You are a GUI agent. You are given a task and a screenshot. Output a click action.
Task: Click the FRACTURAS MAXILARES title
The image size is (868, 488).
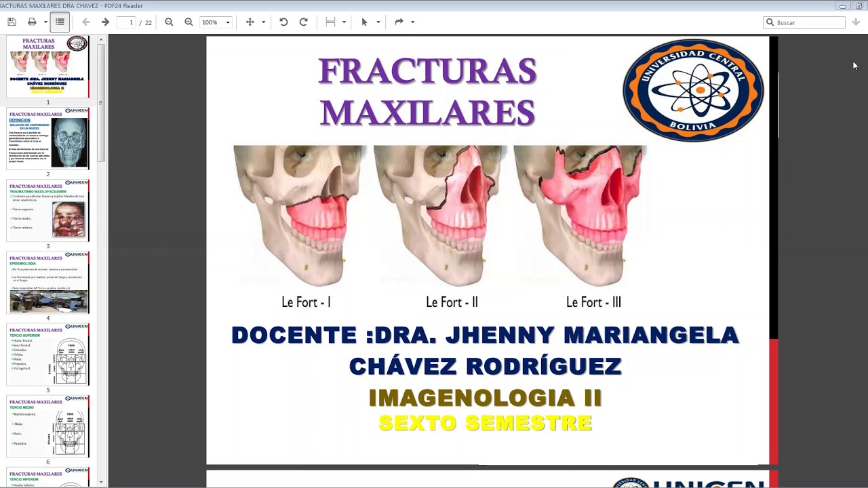coord(428,92)
